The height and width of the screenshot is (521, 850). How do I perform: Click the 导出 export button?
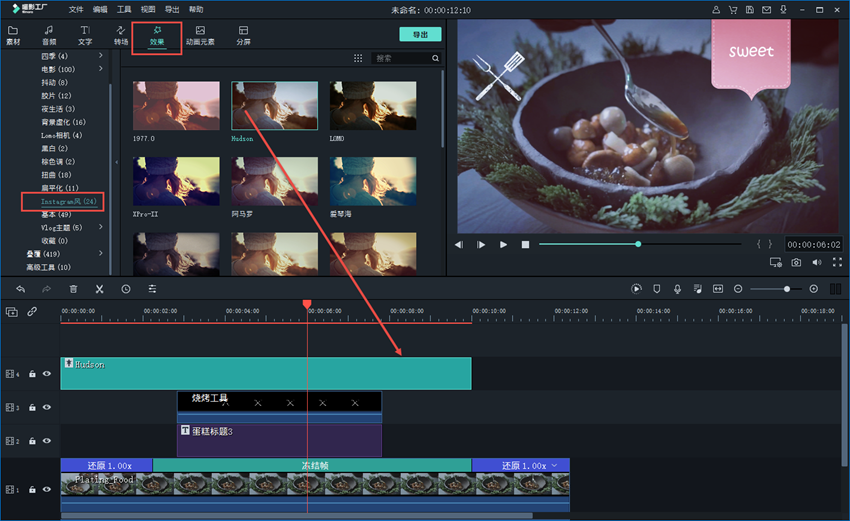tap(420, 34)
